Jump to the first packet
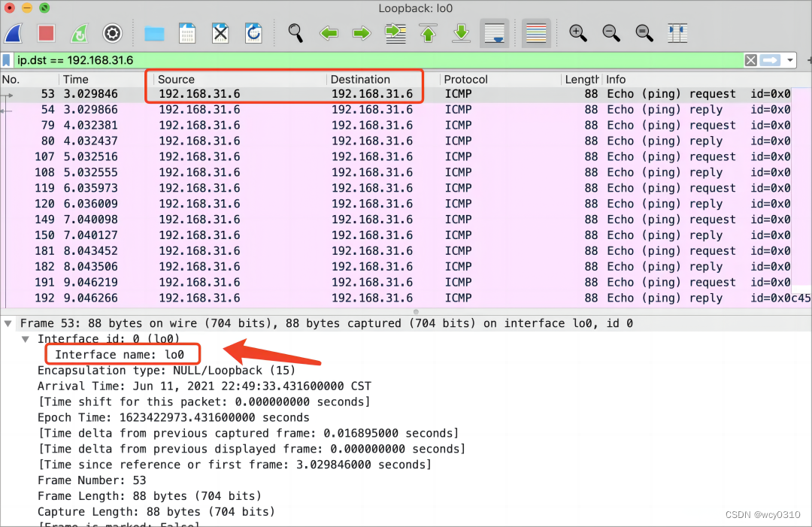The height and width of the screenshot is (527, 812). (429, 34)
